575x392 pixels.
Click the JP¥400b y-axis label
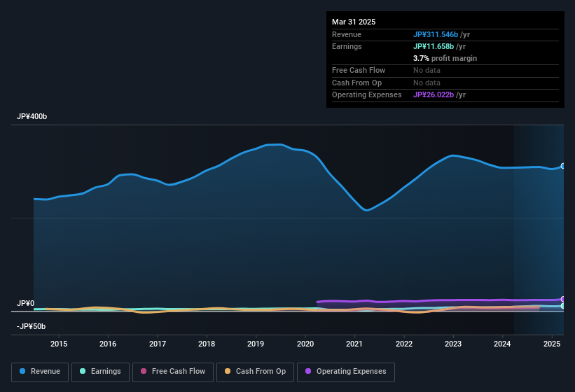pyautogui.click(x=32, y=116)
